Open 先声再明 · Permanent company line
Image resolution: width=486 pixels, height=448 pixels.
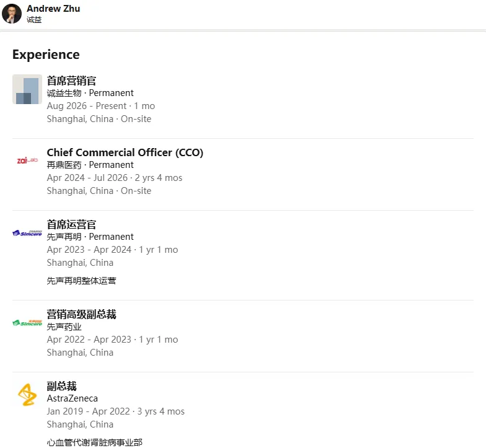91,237
